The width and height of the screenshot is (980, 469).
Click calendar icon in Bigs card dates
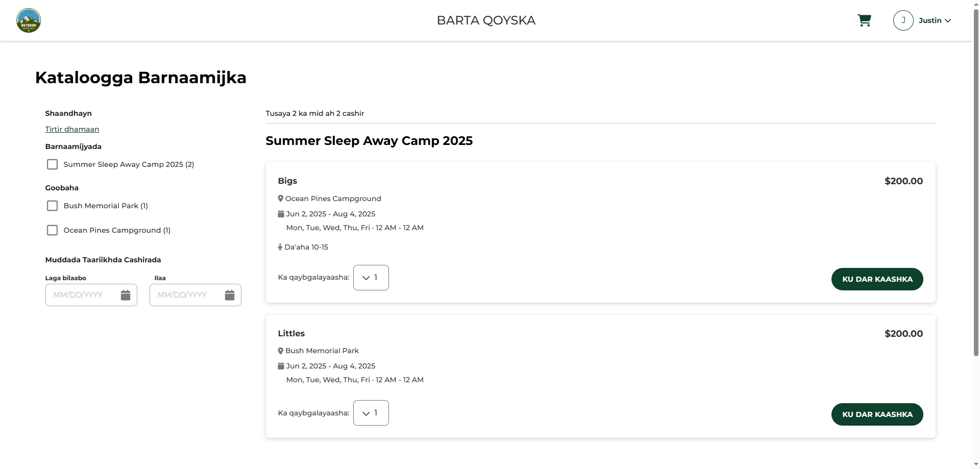click(281, 214)
